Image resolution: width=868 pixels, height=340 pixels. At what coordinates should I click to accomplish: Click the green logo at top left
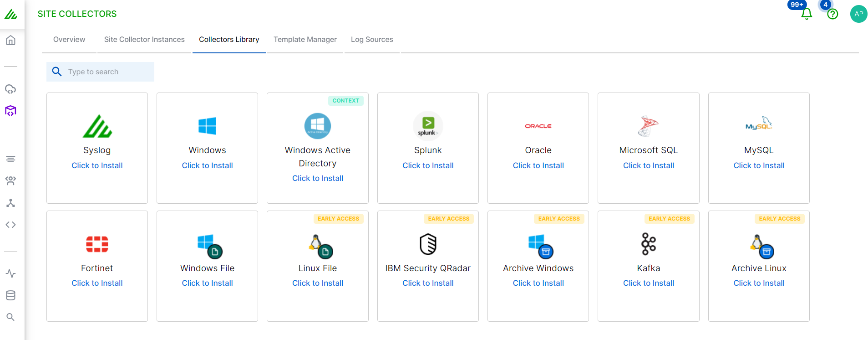(10, 14)
